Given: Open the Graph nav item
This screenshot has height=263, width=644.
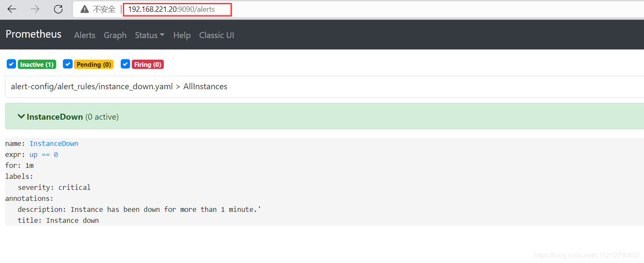Looking at the screenshot, I should click(x=115, y=35).
